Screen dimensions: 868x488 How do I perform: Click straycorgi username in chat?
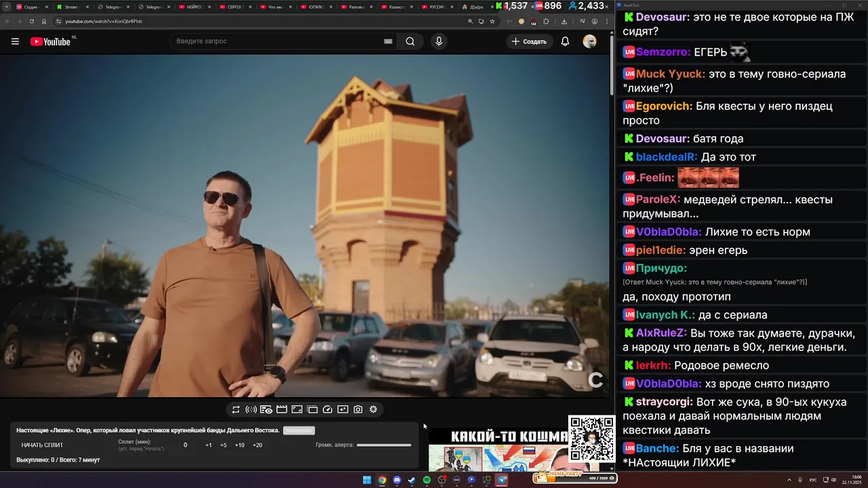pos(664,402)
